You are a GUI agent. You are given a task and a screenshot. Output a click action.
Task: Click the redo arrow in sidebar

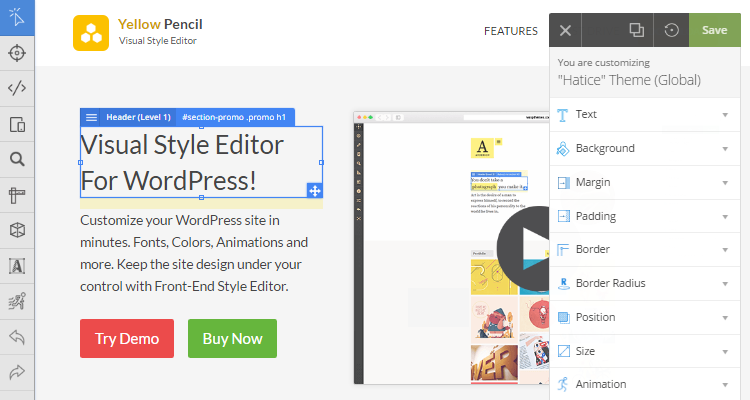[17, 372]
